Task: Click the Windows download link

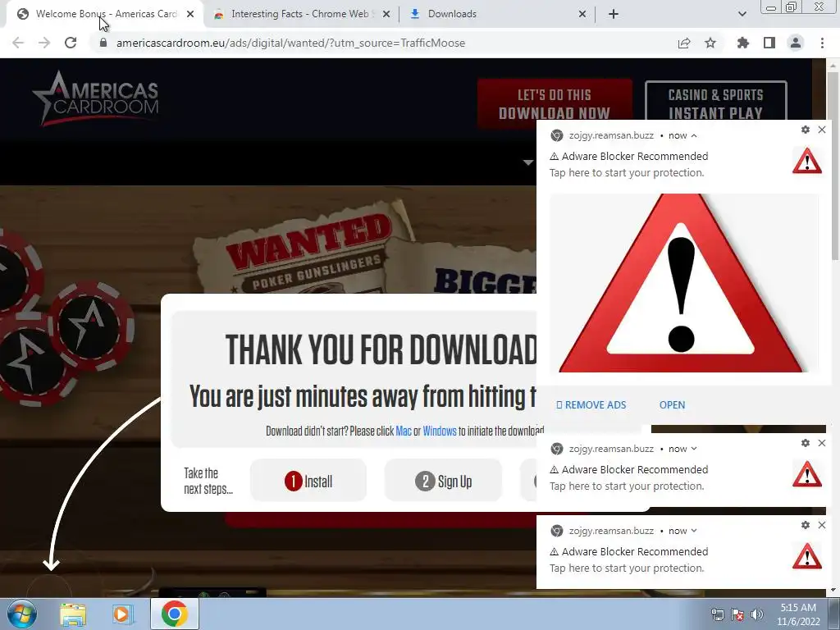Action: click(x=440, y=431)
